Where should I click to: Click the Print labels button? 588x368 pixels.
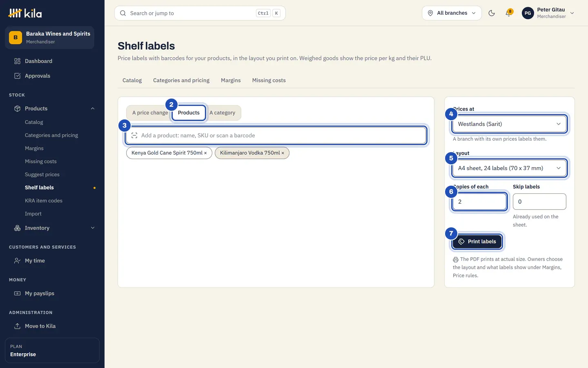[477, 242]
